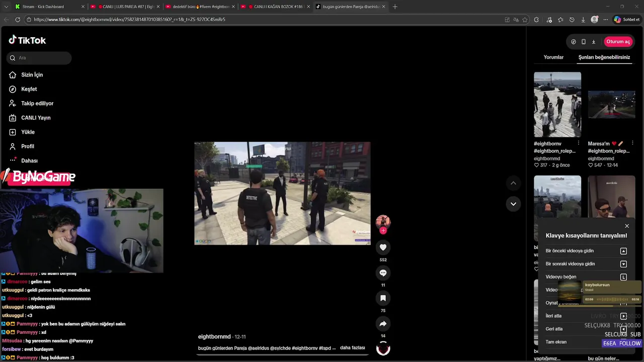Click the İleri atla right key icon
Image resolution: width=644 pixels, height=362 pixels.
(x=623, y=316)
